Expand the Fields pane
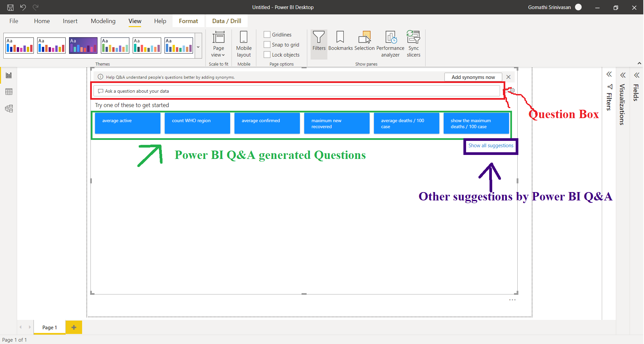This screenshot has width=644, height=344. tap(637, 75)
